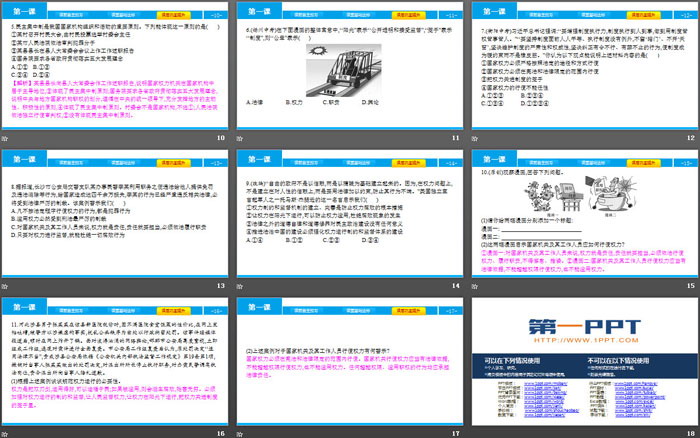700x438 pixels.
Task: Click slide number label 17
Action: tap(455, 434)
